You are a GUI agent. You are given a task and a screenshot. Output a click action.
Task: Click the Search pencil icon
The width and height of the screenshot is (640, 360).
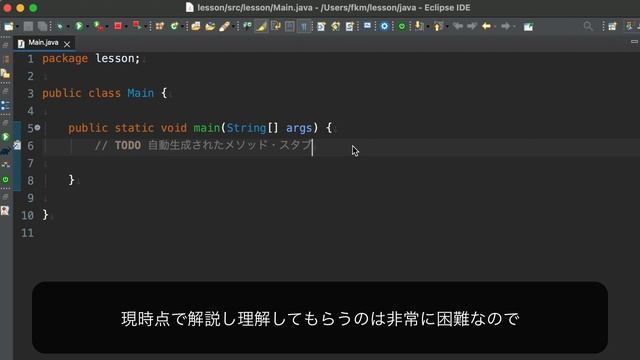pos(224,27)
